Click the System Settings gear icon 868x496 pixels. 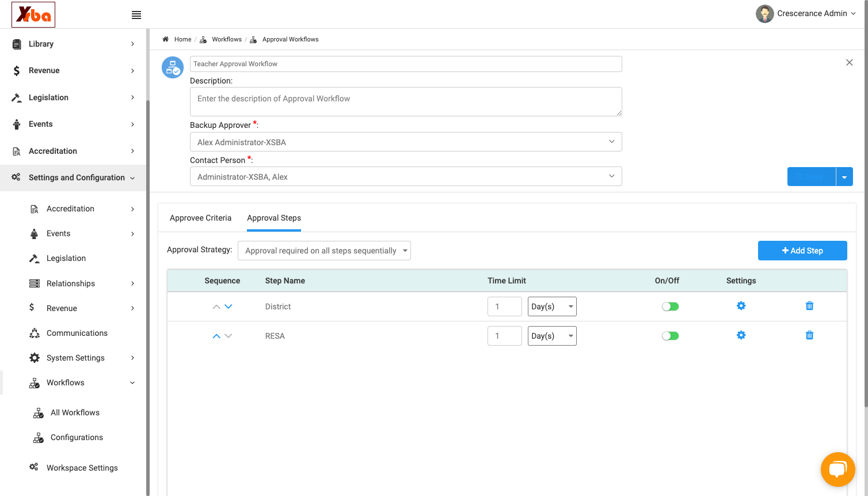(x=35, y=358)
